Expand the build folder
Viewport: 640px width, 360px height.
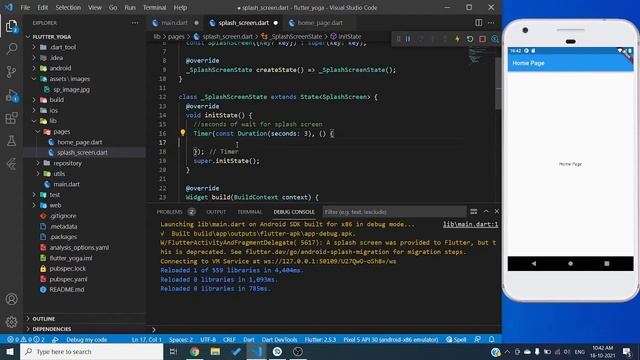34,100
